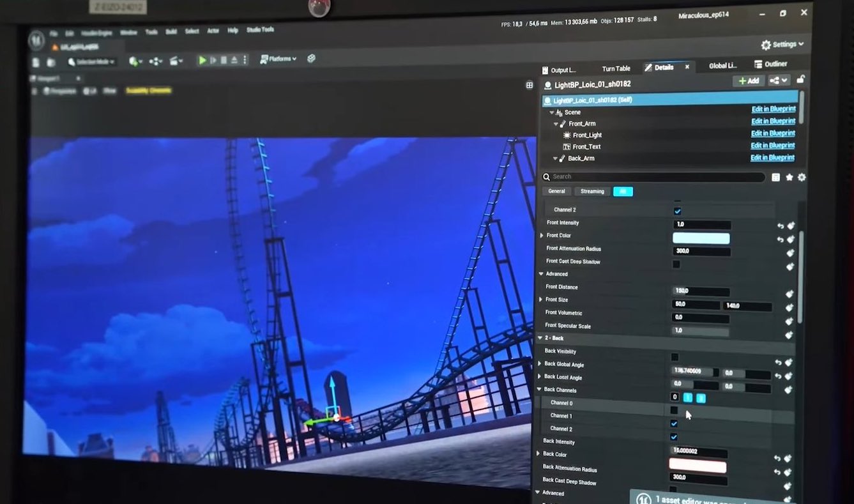Toggle Back Channels '1' channel button
This screenshot has height=504, width=854.
(x=688, y=397)
